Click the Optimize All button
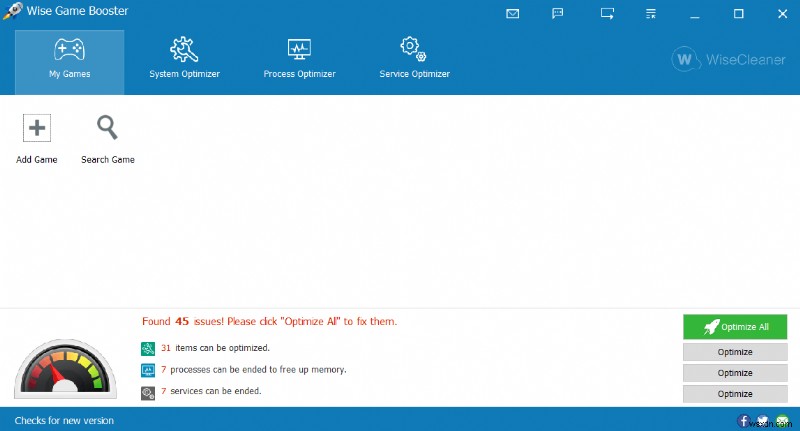 tap(735, 327)
